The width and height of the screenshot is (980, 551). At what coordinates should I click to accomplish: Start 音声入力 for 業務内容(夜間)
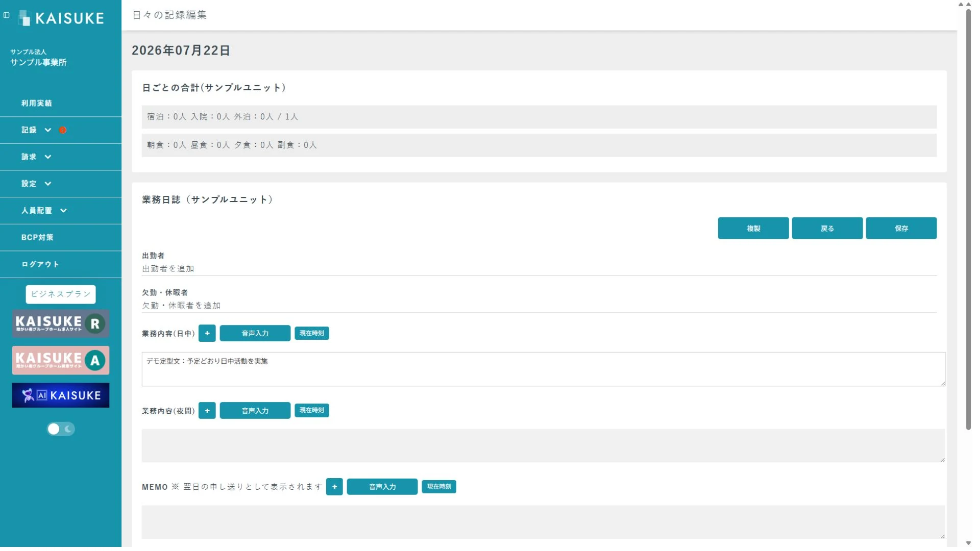pyautogui.click(x=255, y=411)
